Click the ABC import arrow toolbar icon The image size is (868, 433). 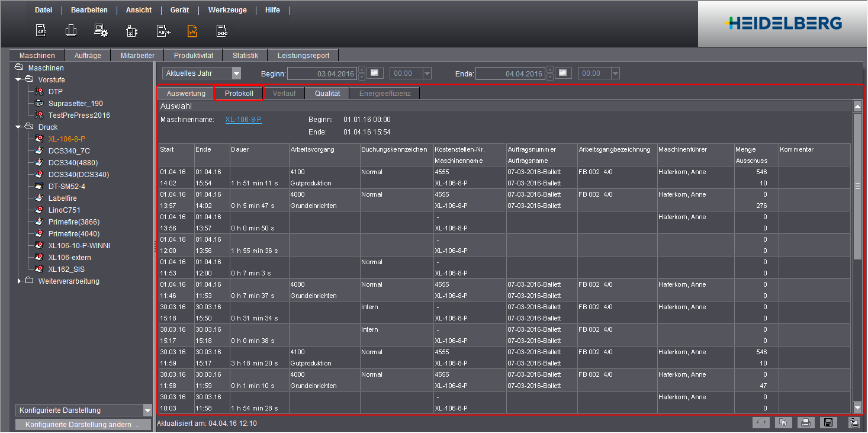(163, 31)
